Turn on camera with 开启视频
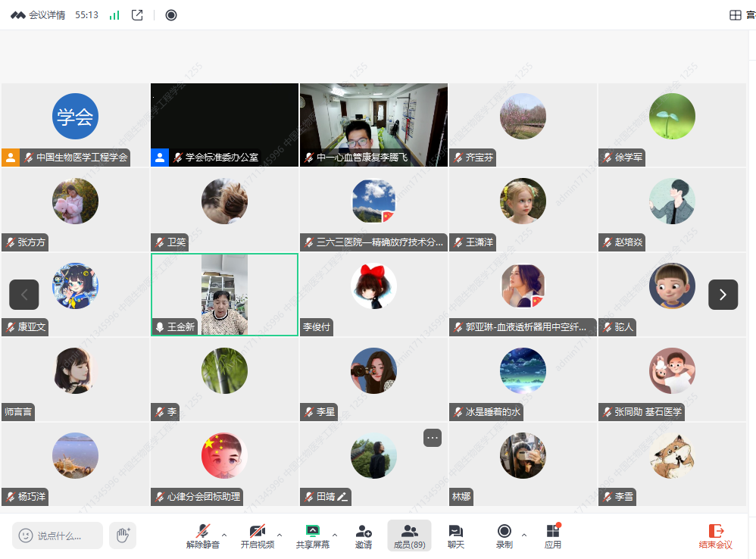756x559 pixels. (257, 536)
